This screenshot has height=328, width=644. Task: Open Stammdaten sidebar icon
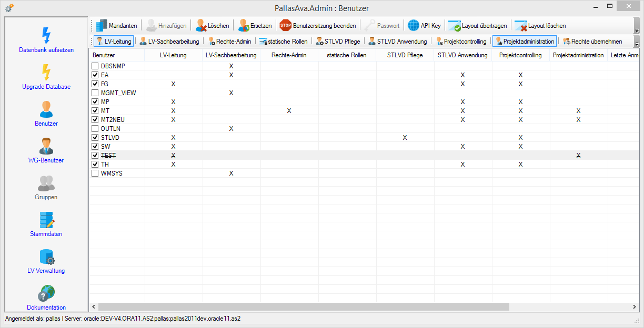pos(46,219)
